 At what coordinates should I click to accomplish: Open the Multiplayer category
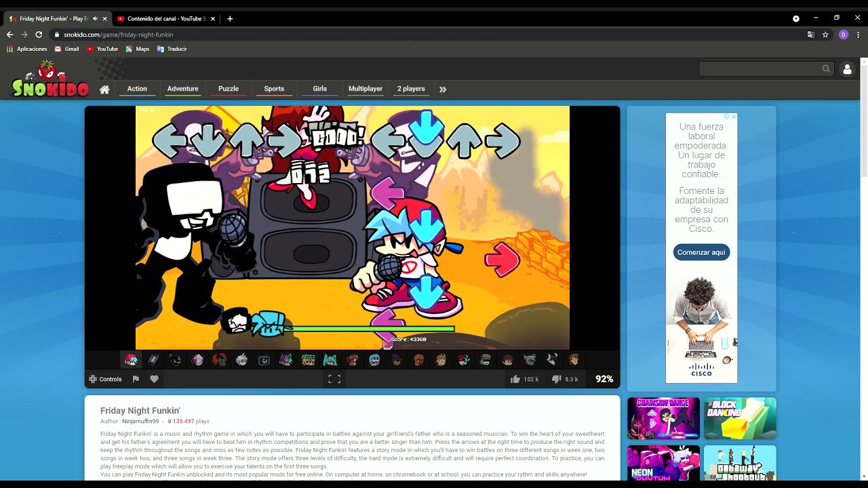pos(366,89)
